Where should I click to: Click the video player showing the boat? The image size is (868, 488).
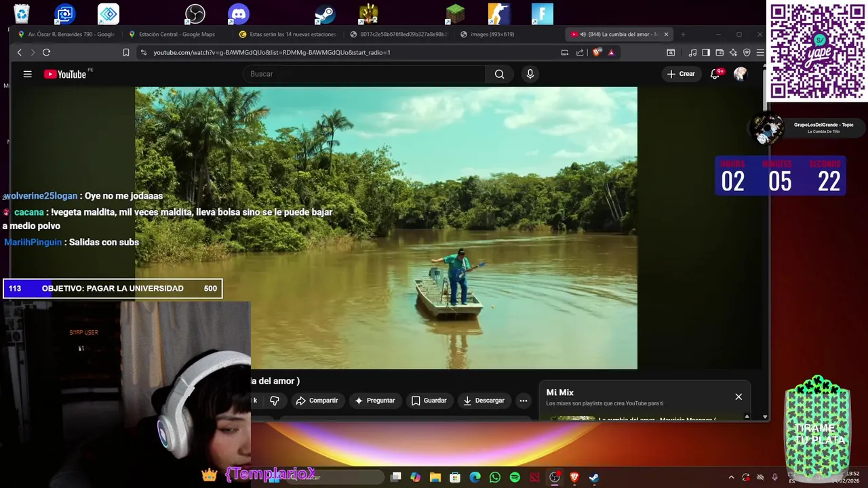pyautogui.click(x=386, y=228)
